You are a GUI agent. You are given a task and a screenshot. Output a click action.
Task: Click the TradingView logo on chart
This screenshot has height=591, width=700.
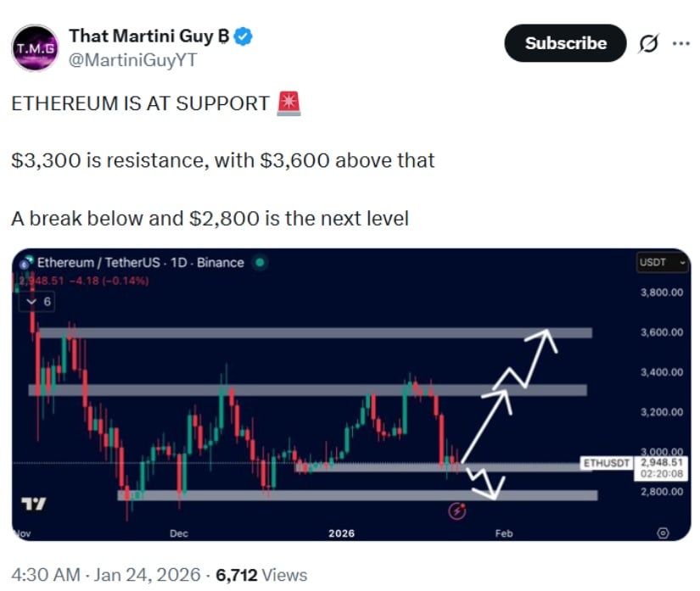(x=33, y=504)
